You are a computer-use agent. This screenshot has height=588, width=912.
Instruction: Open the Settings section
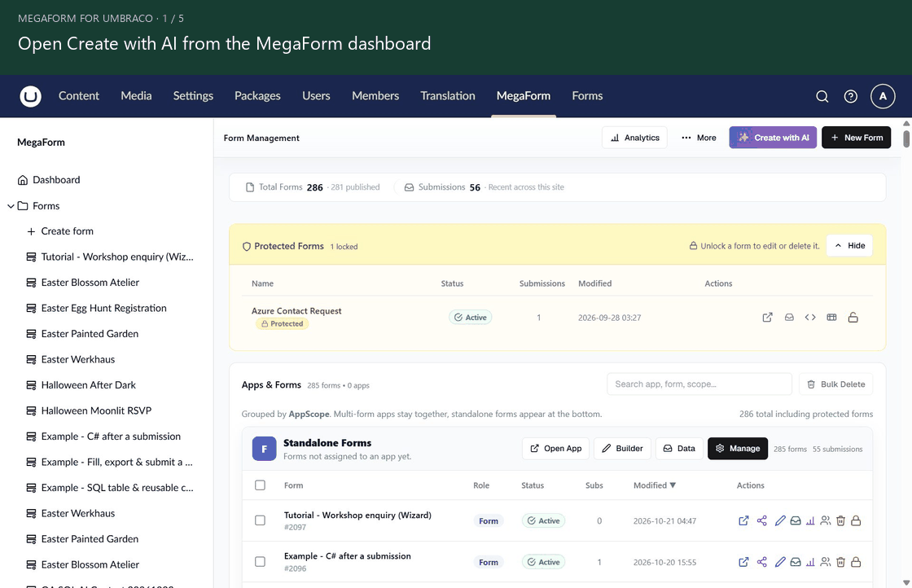(193, 96)
